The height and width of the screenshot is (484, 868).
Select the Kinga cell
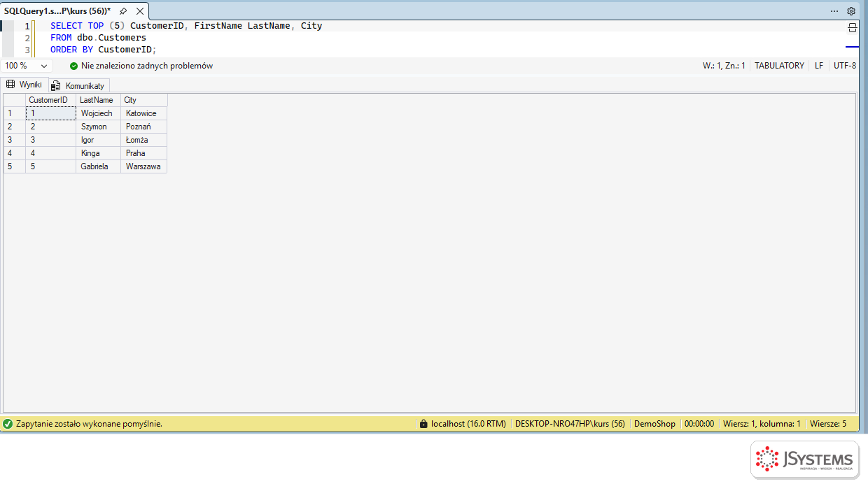point(98,153)
